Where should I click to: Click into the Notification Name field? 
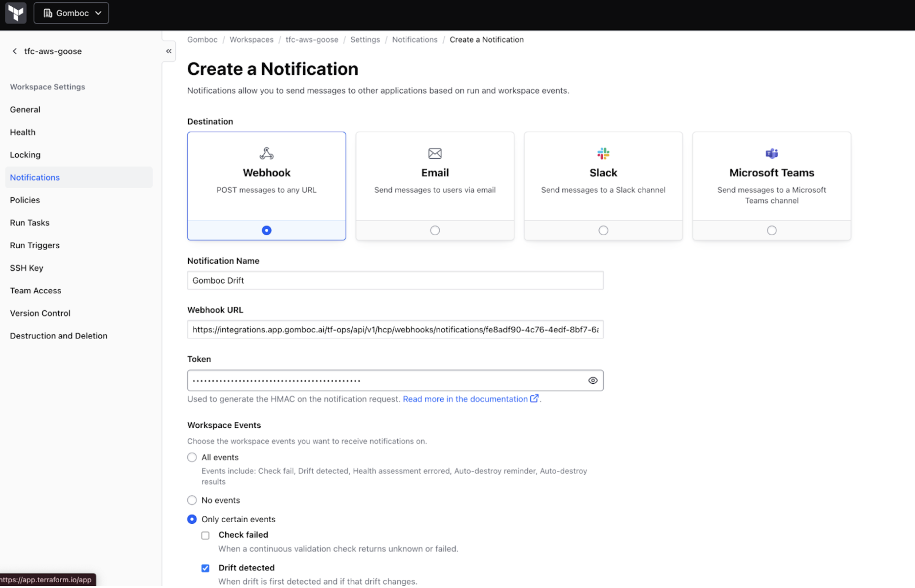395,281
